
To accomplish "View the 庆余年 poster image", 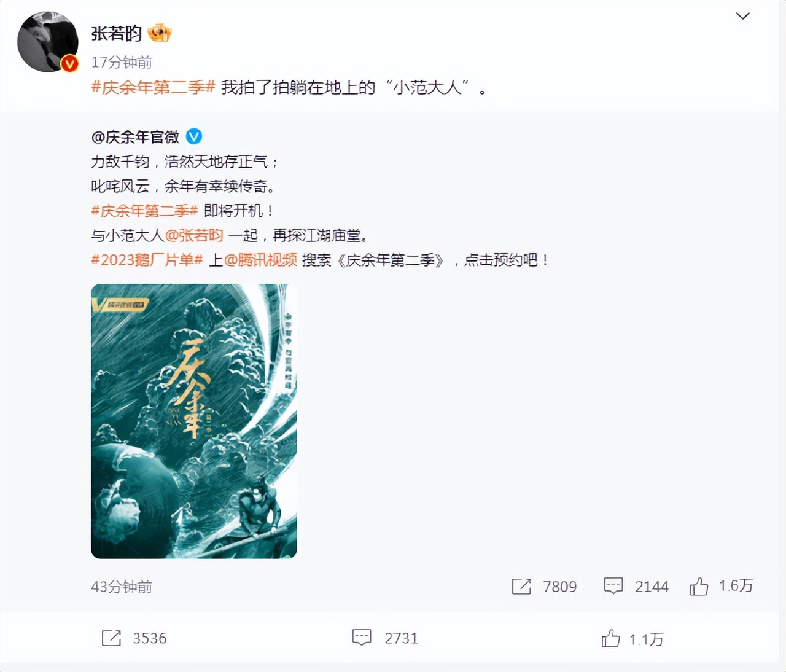I will [x=194, y=421].
